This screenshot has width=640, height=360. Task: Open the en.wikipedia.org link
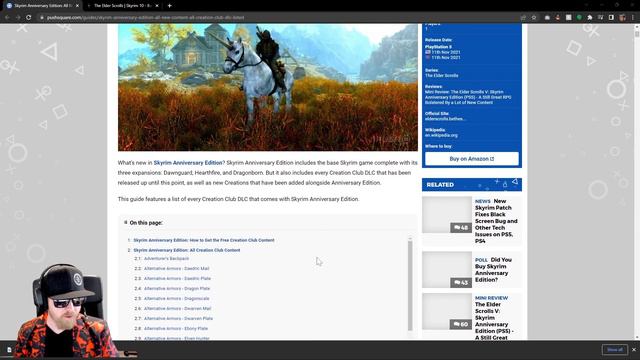pyautogui.click(x=441, y=135)
